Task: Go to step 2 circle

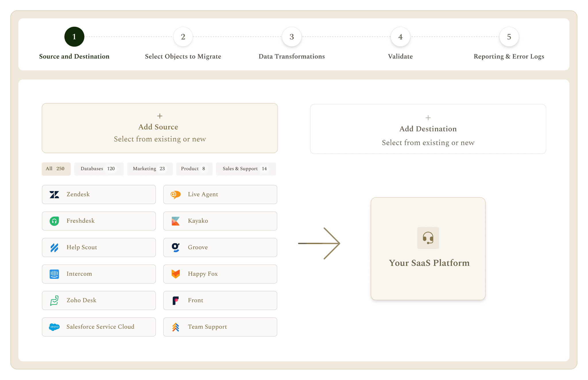Action: (183, 37)
